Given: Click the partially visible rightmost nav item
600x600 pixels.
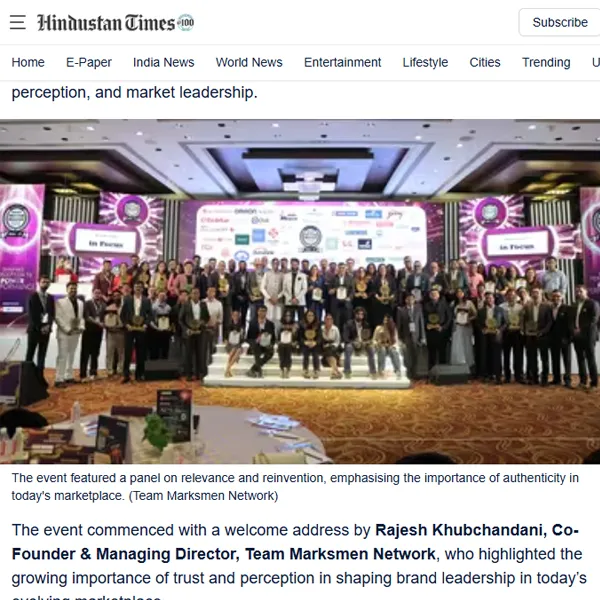Looking at the screenshot, I should click(x=596, y=62).
